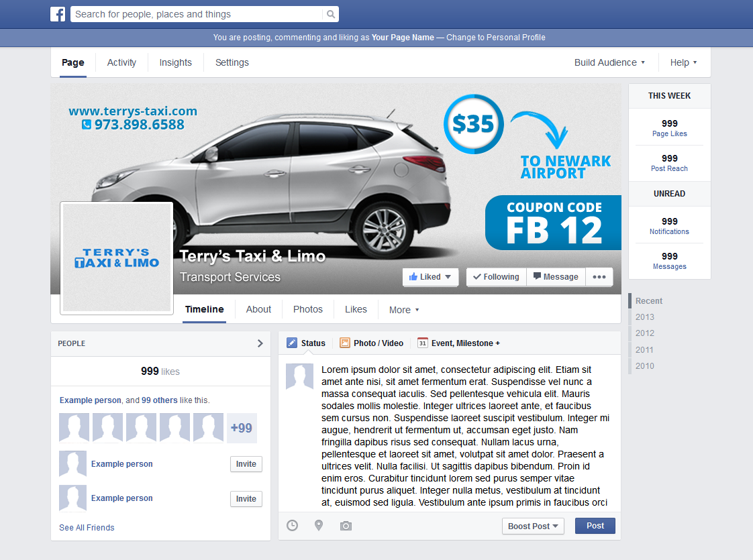Image resolution: width=753 pixels, height=560 pixels.
Task: Open the About tab
Action: coord(258,310)
